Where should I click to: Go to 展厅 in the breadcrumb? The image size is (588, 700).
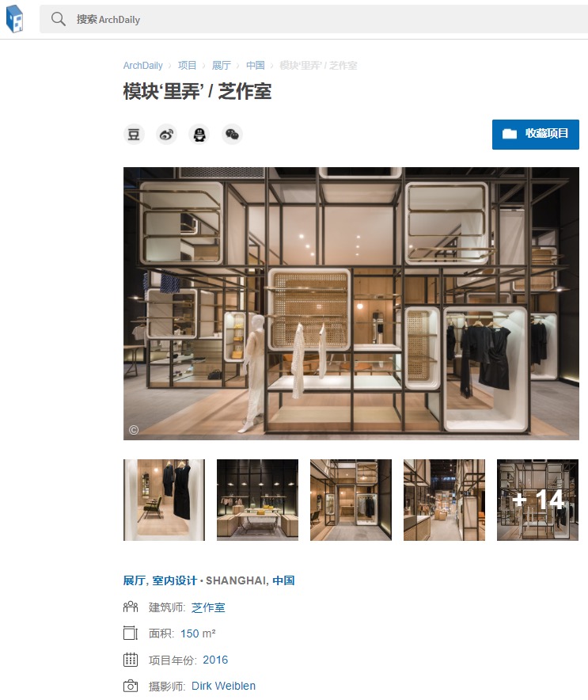click(x=222, y=66)
